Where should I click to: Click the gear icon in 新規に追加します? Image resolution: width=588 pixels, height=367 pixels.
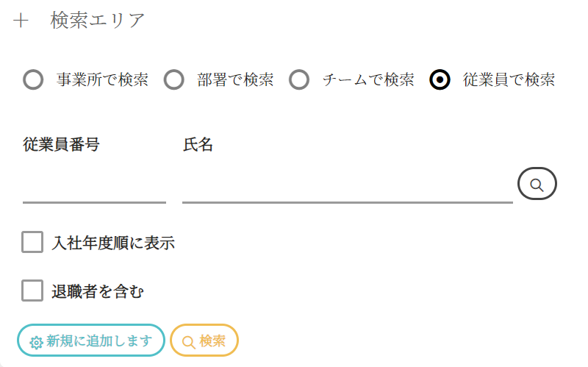(36, 342)
